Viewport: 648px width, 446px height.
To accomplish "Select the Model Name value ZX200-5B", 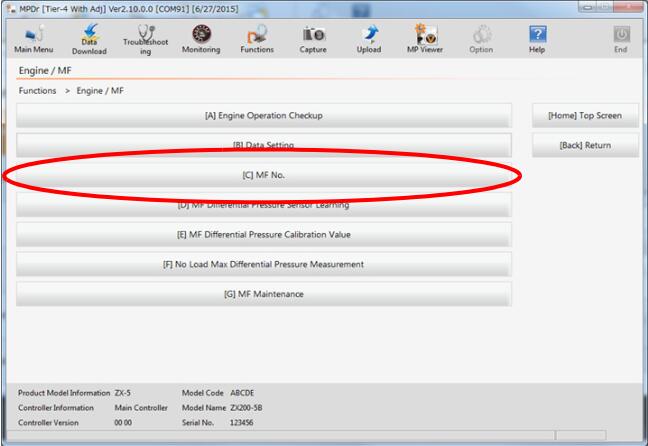I will [x=246, y=408].
